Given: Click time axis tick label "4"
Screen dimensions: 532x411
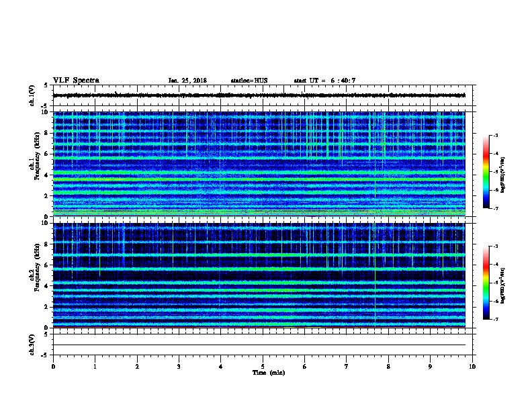Looking at the screenshot, I should tap(221, 367).
